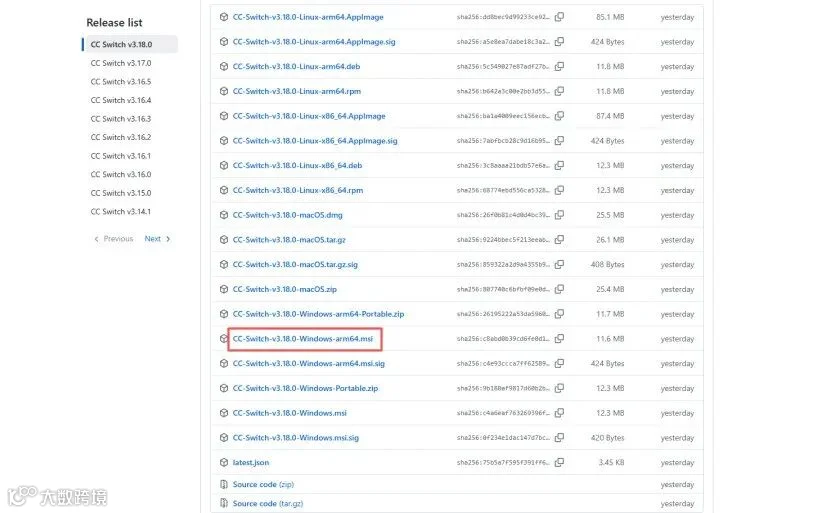Copy SHA256 of macOS.dmg
This screenshot has width=813, height=513.
point(559,215)
